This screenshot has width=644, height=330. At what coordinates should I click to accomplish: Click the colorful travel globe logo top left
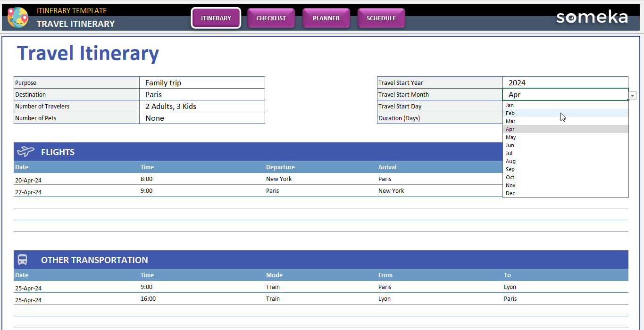[18, 18]
